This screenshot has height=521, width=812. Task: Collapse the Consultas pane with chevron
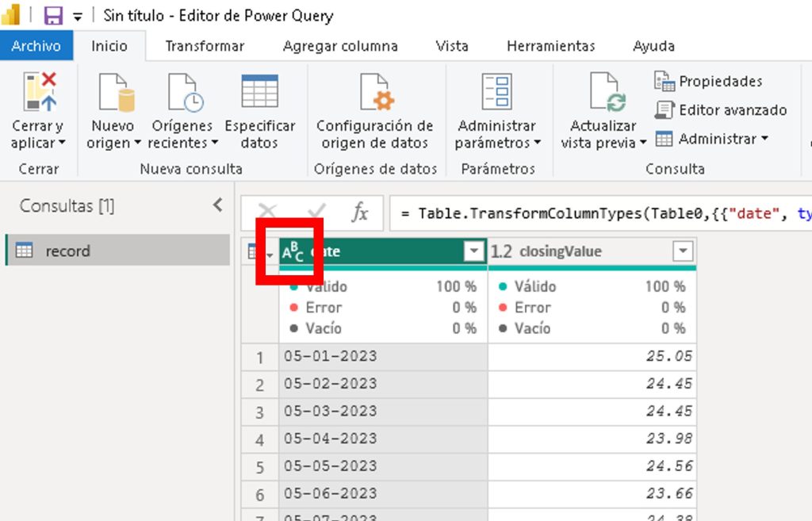[218, 205]
